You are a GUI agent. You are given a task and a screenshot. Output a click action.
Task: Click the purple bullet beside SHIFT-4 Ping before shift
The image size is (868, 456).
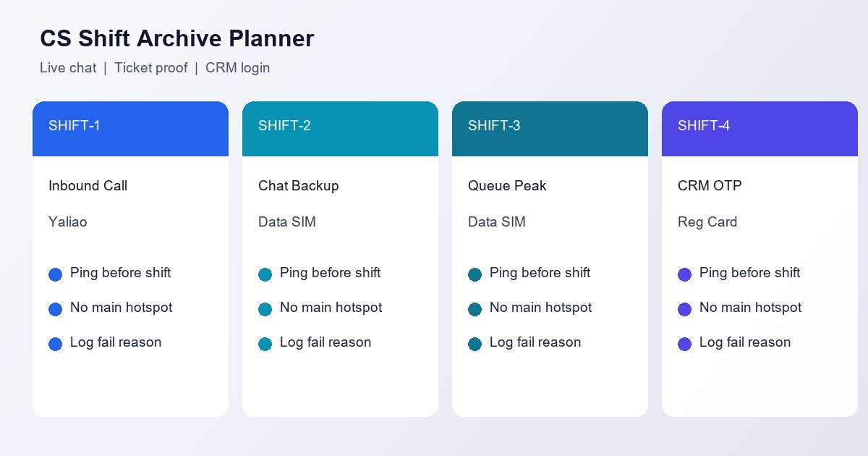pyautogui.click(x=684, y=274)
